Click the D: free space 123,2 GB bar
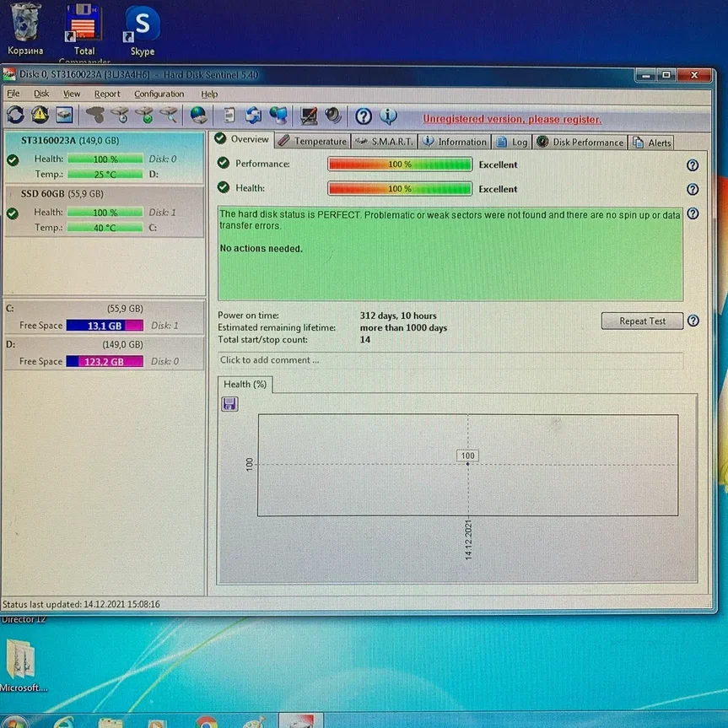Image resolution: width=728 pixels, height=728 pixels. click(105, 361)
